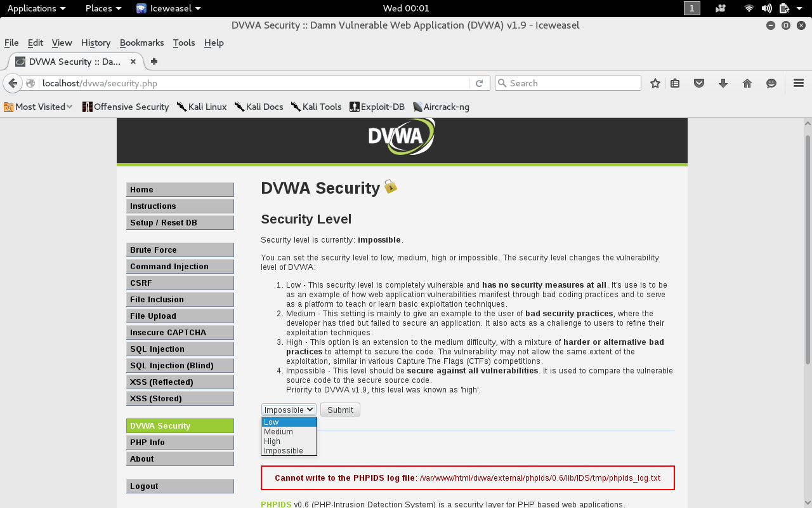
Task: Click the clock showing Wed 00:01
Action: click(x=406, y=8)
